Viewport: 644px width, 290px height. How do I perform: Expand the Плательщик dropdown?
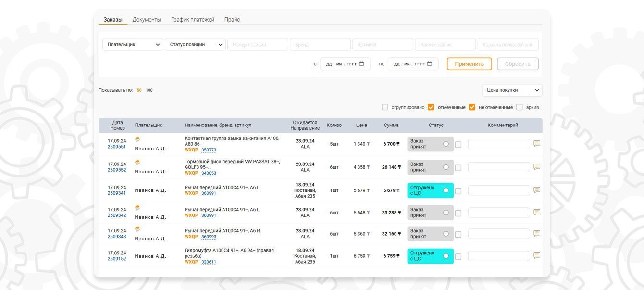pos(133,45)
